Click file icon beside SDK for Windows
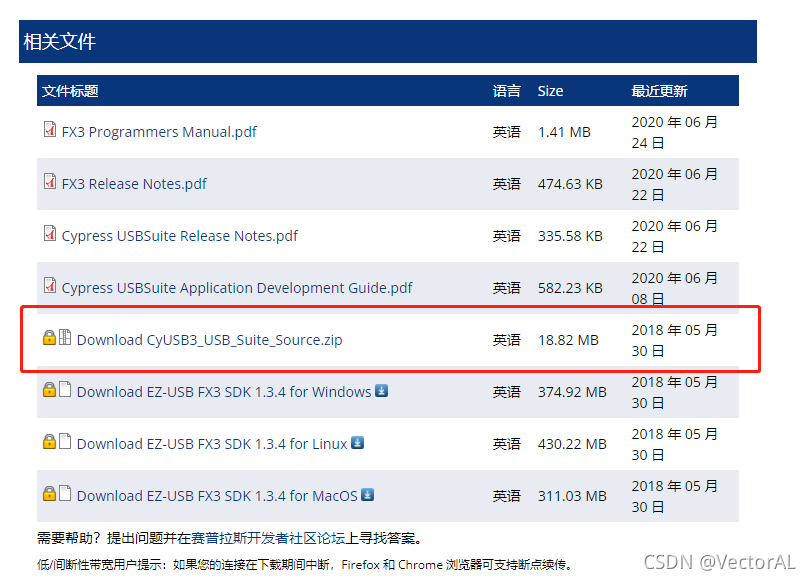 [x=65, y=389]
